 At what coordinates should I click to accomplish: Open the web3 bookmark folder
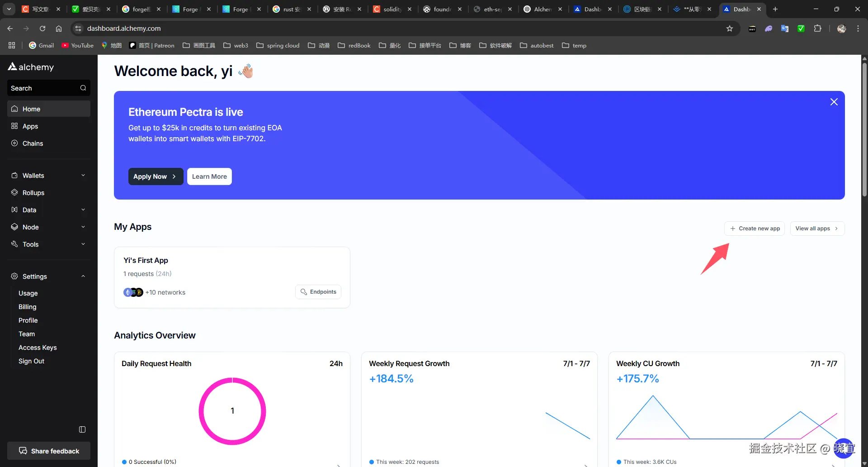(x=236, y=45)
